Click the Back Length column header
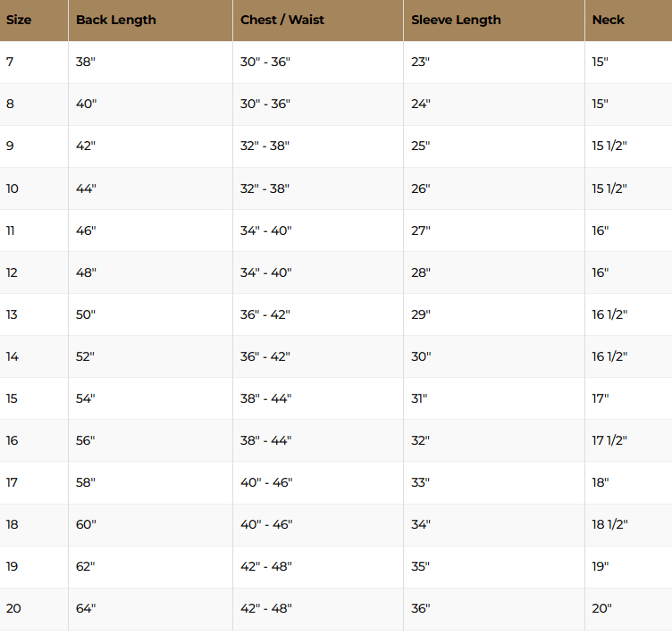 click(x=150, y=21)
